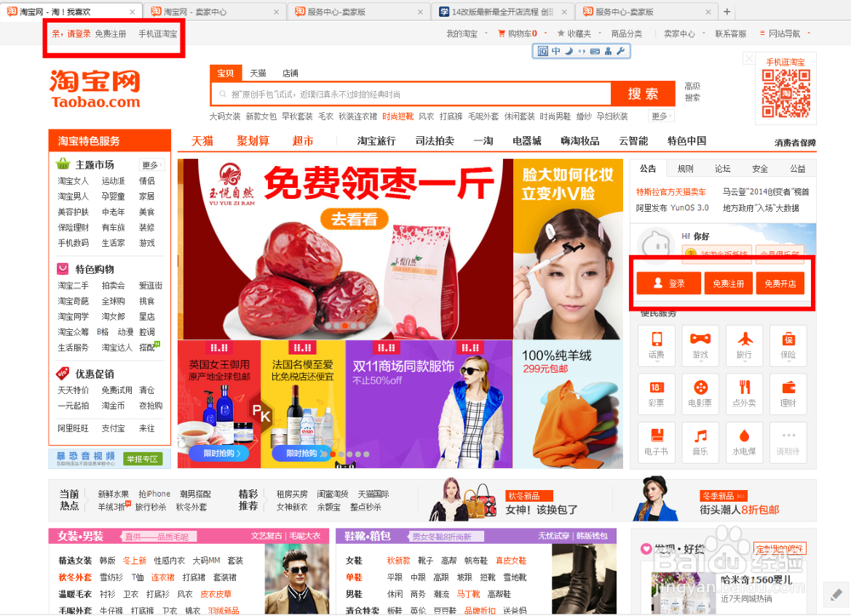
Task: Open the 点外卖 food delivery icon
Action: point(744,393)
